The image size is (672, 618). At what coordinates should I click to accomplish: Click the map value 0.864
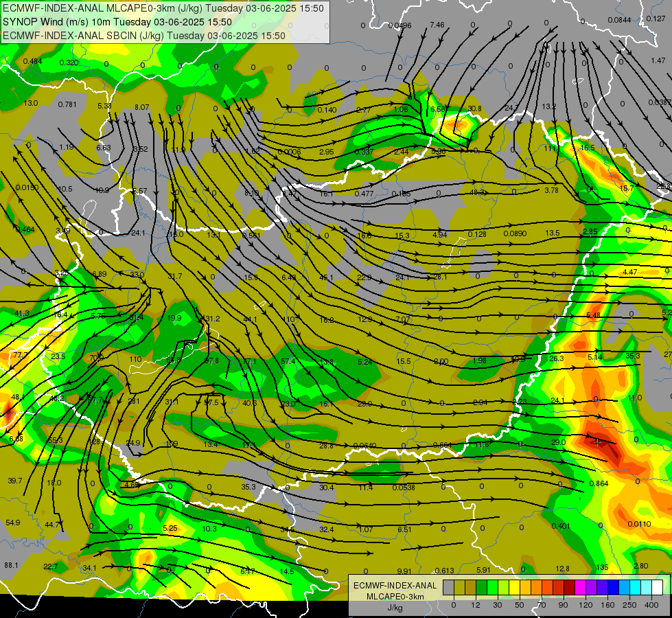(599, 483)
